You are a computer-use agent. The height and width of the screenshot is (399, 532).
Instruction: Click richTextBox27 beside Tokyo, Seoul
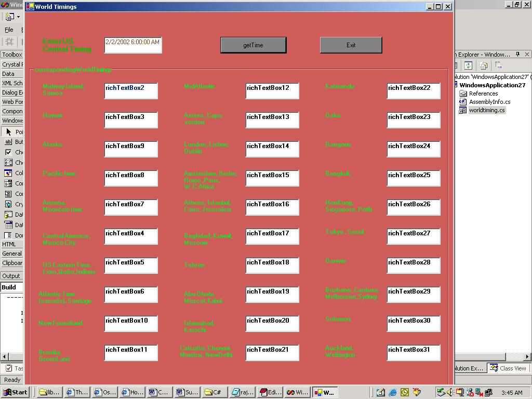tap(414, 236)
